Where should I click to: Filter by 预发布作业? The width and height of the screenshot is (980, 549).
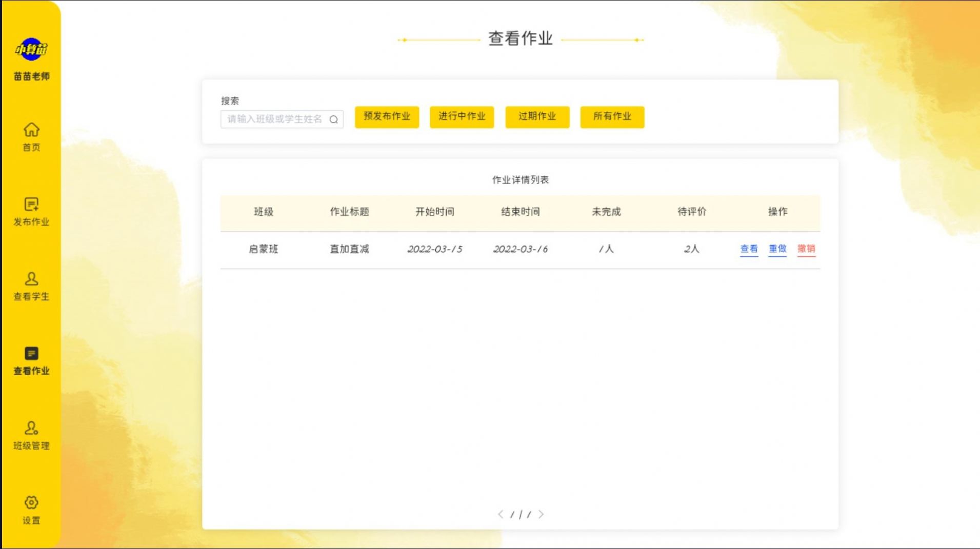387,117
